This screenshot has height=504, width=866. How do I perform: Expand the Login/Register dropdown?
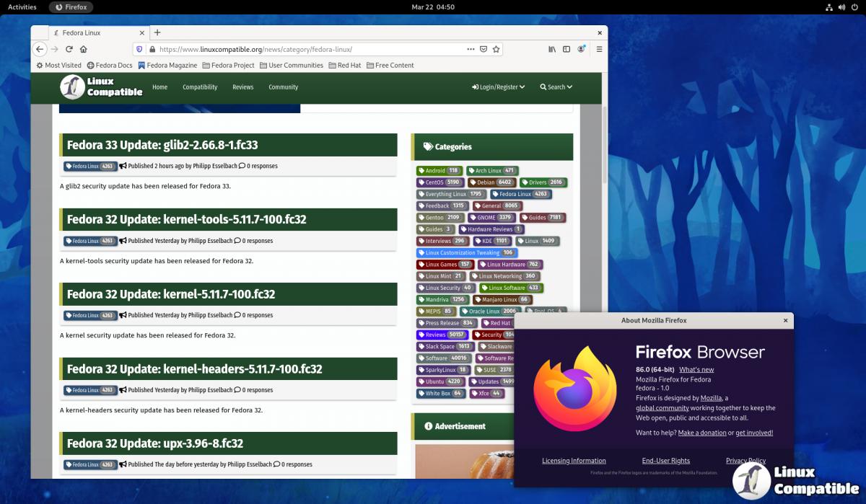498,87
